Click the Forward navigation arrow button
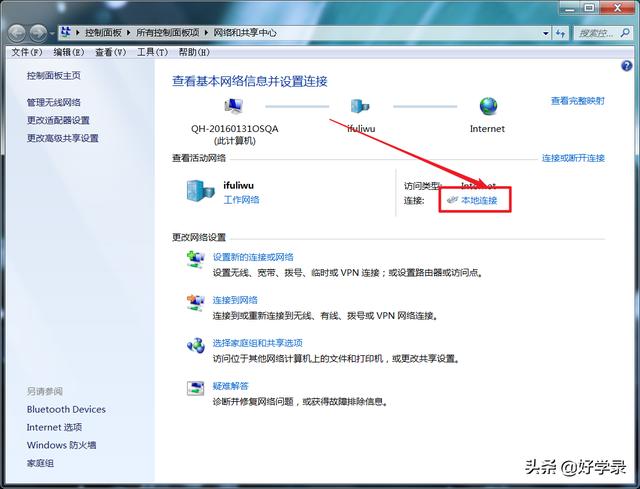This screenshot has width=640, height=489. [x=38, y=33]
